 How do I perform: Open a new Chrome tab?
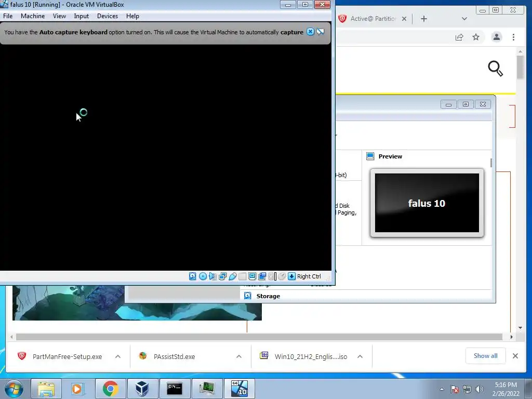pyautogui.click(x=424, y=19)
